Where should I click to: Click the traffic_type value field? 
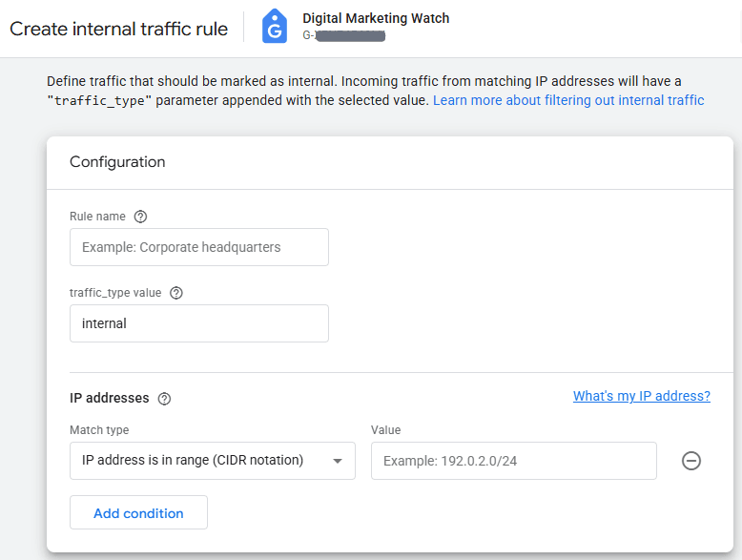[x=199, y=323]
